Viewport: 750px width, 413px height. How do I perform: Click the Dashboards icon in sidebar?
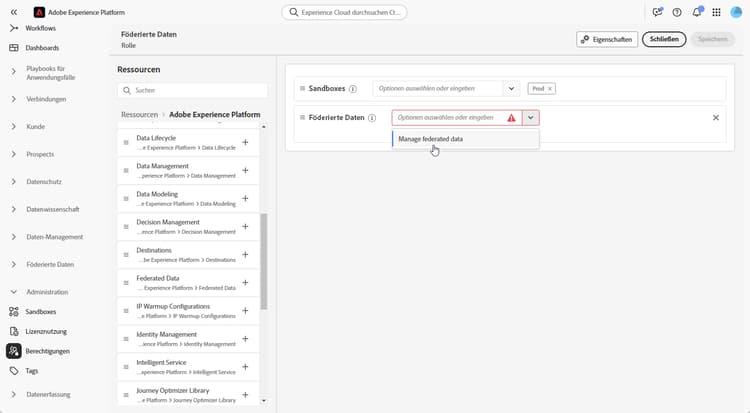pos(14,48)
